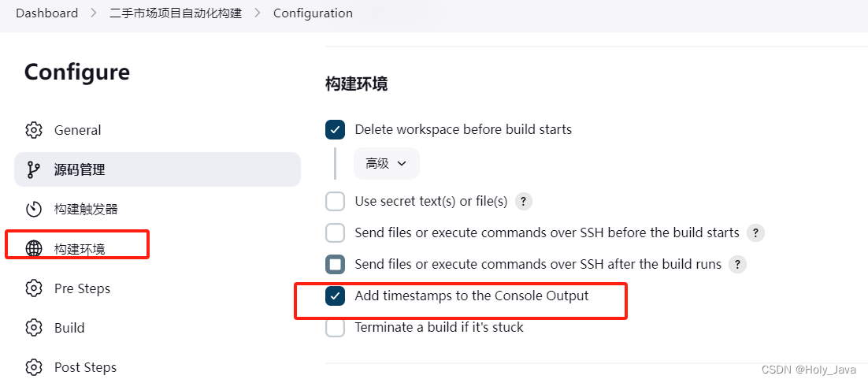The width and height of the screenshot is (868, 383).
Task: Click the Pre Steps gear icon
Action: click(34, 288)
